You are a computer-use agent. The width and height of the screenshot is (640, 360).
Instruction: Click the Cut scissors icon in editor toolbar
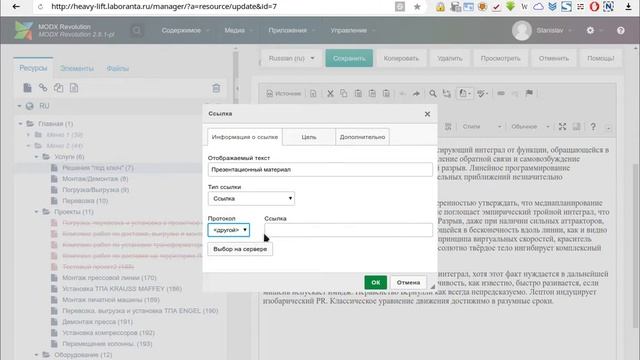click(x=330, y=93)
